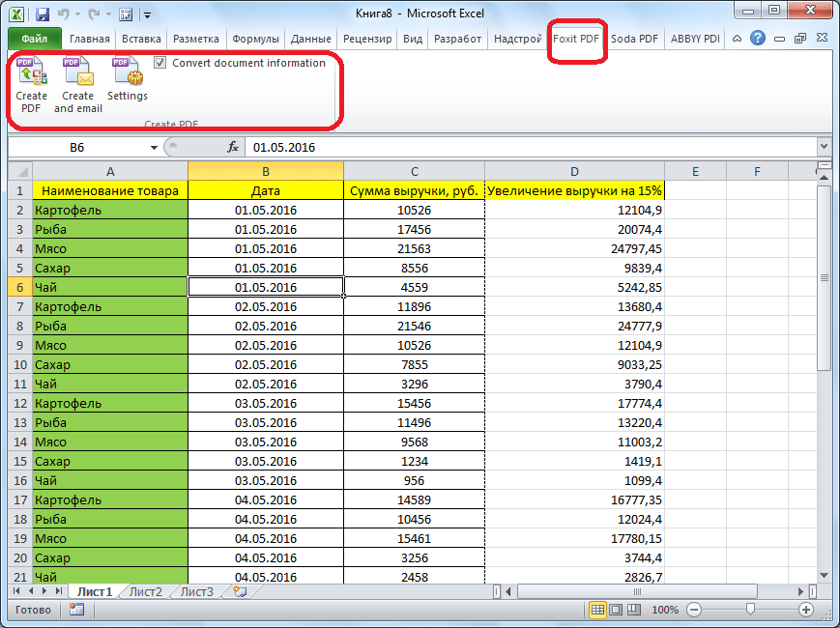Click the insert new worksheet icon
Screen dimensions: 840x628
(x=240, y=591)
